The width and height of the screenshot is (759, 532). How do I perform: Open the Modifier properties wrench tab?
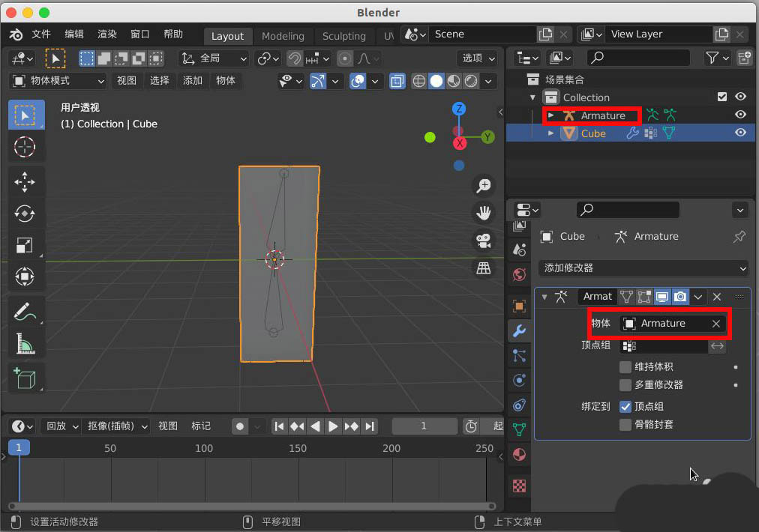click(519, 331)
